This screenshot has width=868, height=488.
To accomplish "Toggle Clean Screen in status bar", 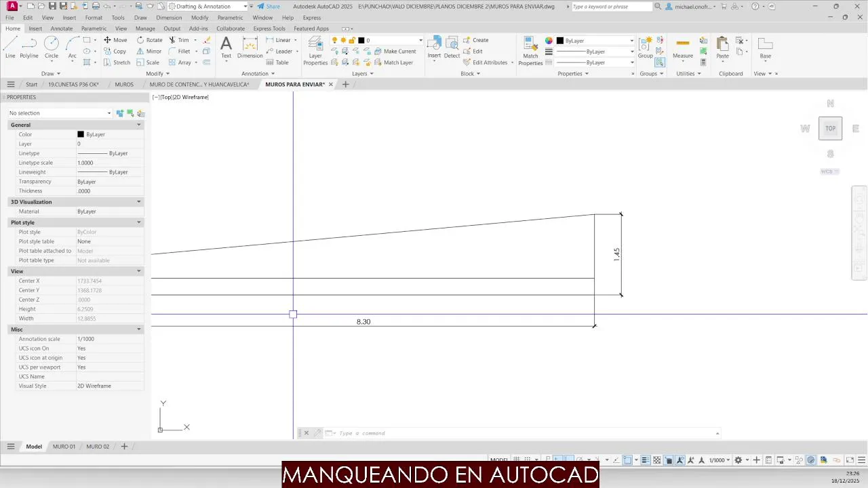I will 850,460.
